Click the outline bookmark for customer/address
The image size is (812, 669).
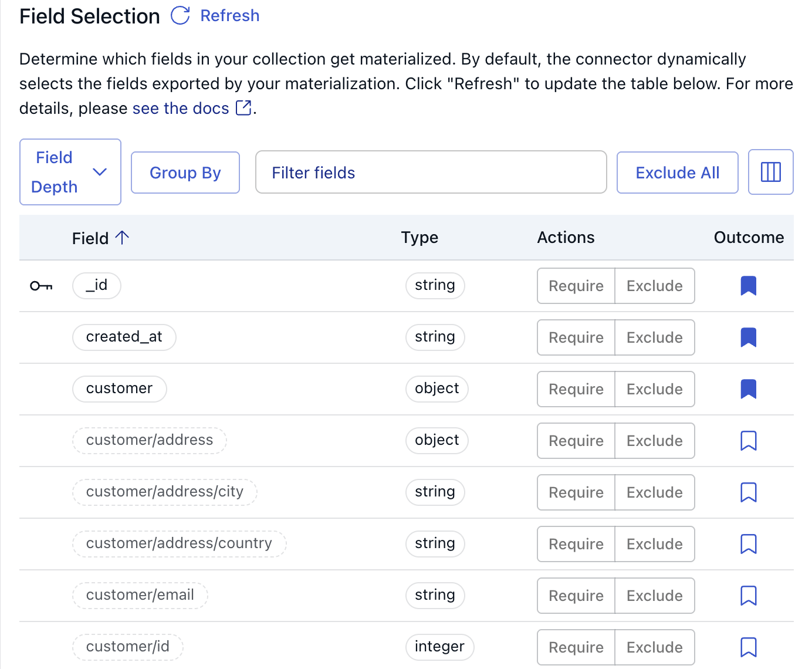click(749, 441)
